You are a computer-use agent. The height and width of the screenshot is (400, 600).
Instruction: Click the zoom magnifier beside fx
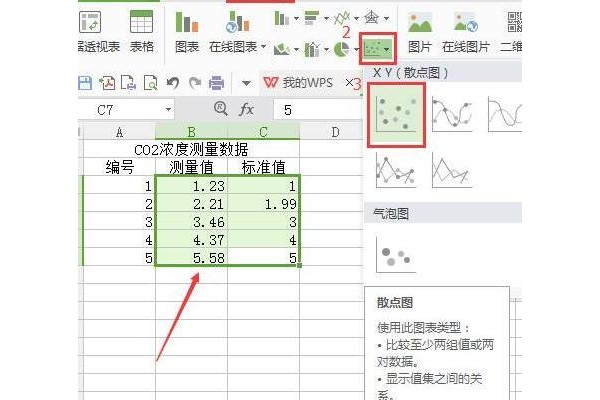[221, 109]
